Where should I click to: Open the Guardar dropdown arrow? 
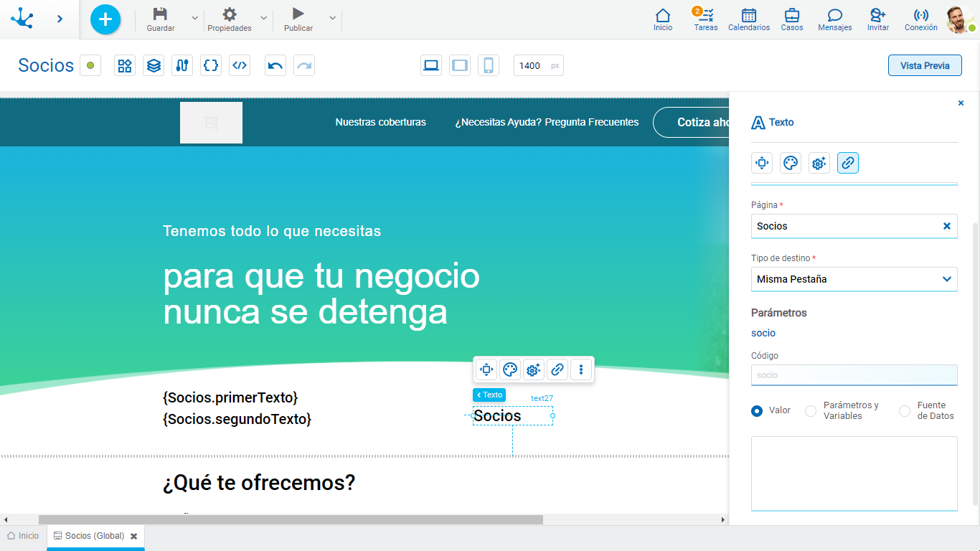click(194, 18)
